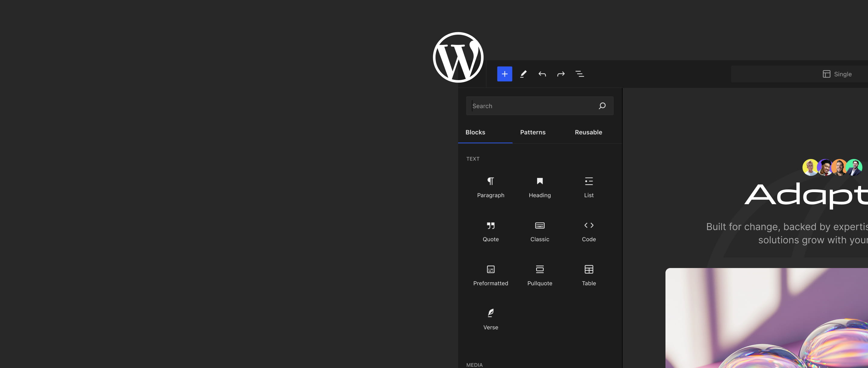Viewport: 868px width, 368px height.
Task: Add a Table block
Action: pyautogui.click(x=589, y=275)
